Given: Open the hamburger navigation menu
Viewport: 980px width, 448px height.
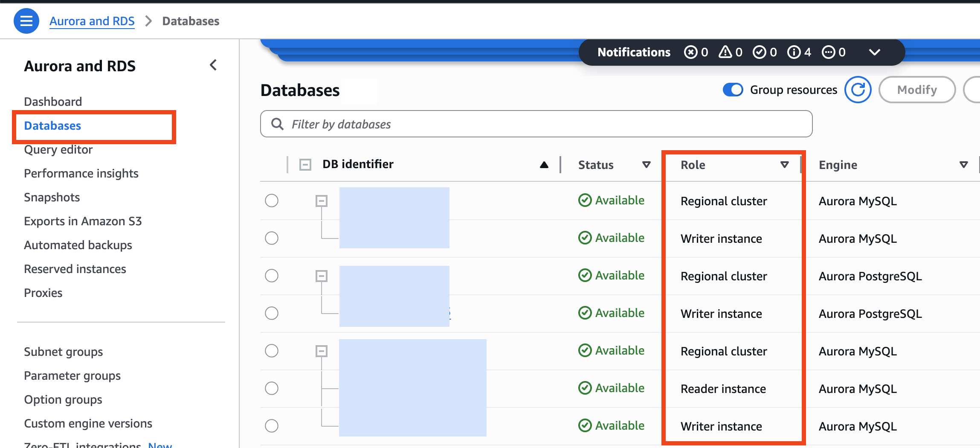Looking at the screenshot, I should tap(26, 21).
